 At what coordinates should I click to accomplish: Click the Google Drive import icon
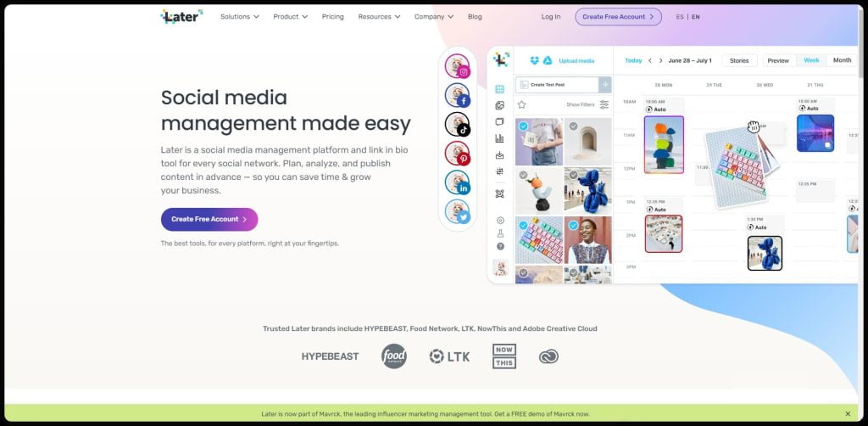(548, 60)
